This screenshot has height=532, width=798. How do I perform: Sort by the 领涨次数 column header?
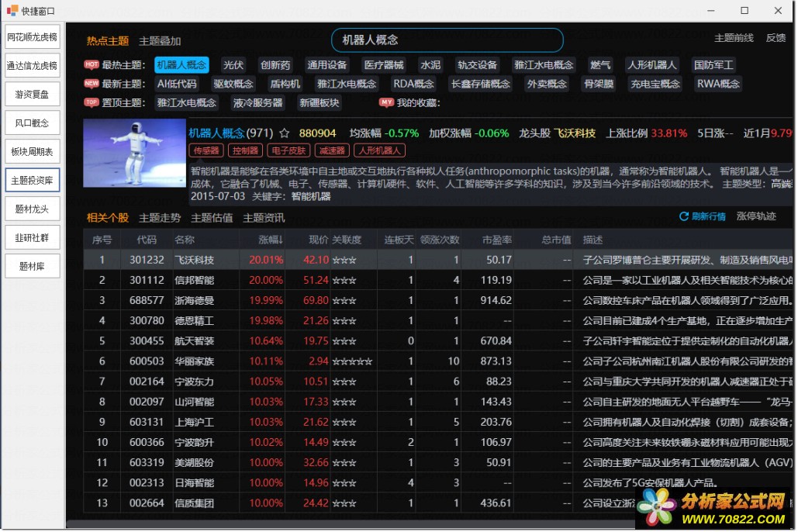click(440, 240)
